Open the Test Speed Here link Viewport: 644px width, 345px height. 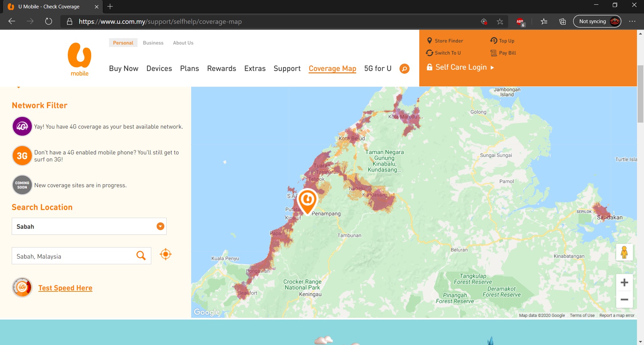pos(65,288)
